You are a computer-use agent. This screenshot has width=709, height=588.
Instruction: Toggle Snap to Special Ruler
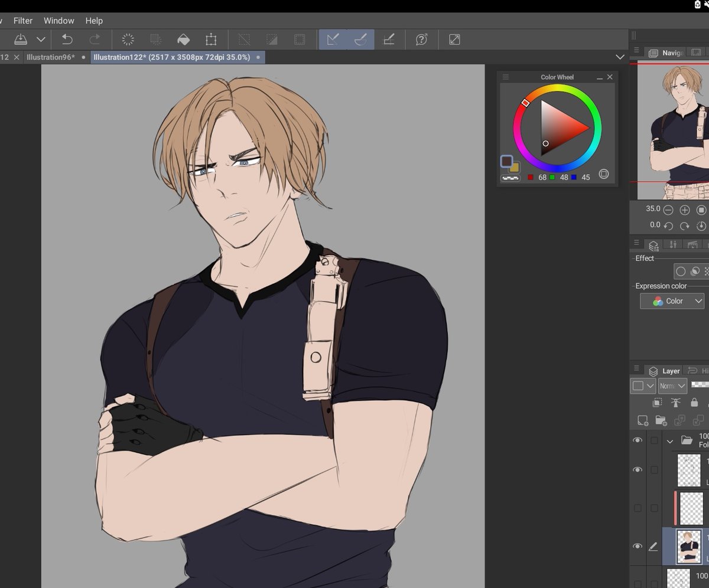pyautogui.click(x=360, y=40)
